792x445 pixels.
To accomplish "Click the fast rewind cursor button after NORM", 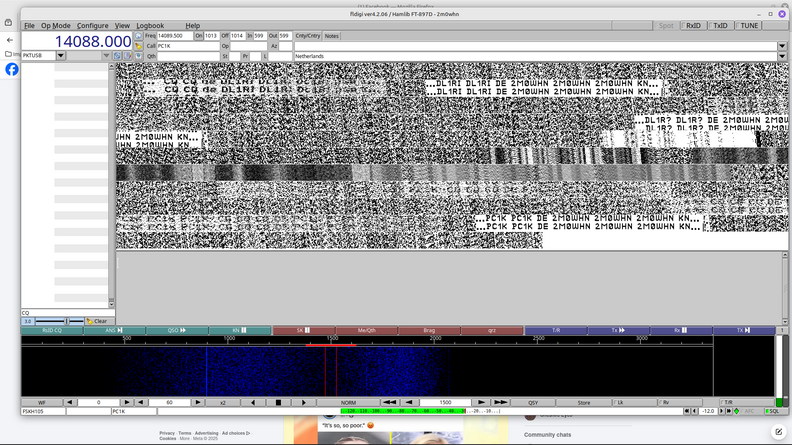I will pyautogui.click(x=389, y=403).
